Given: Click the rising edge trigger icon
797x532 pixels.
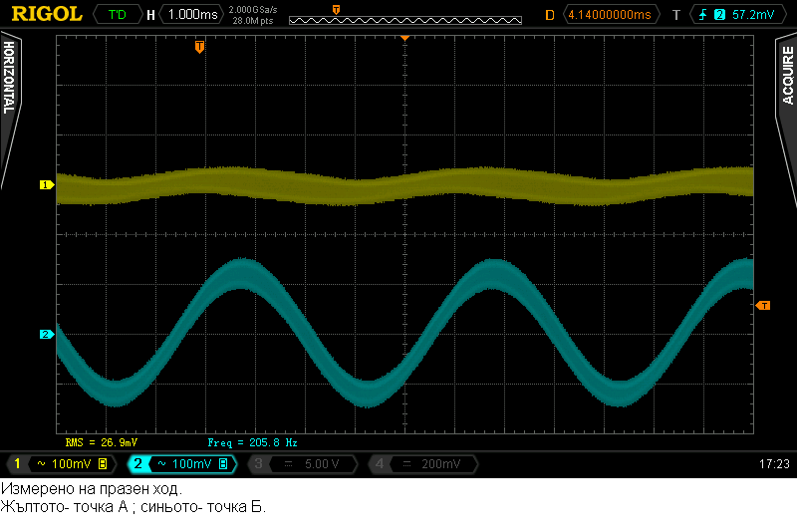Looking at the screenshot, I should pyautogui.click(x=703, y=15).
